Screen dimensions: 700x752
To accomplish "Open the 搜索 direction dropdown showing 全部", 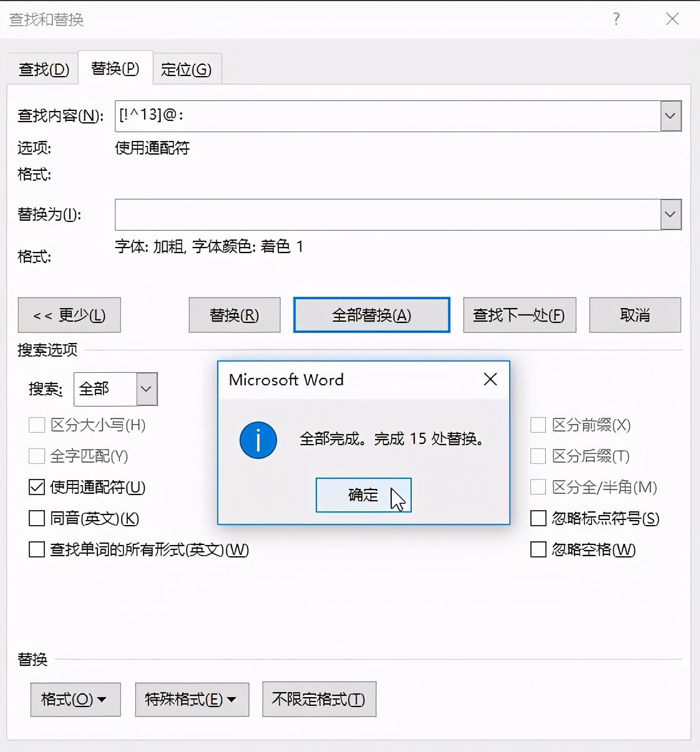I will [x=146, y=388].
